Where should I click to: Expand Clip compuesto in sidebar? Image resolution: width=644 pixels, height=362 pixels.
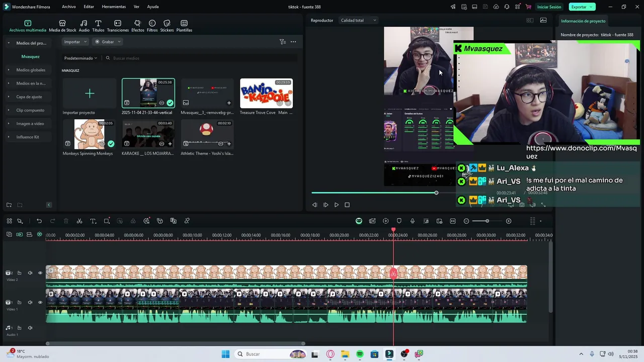[x=9, y=110]
